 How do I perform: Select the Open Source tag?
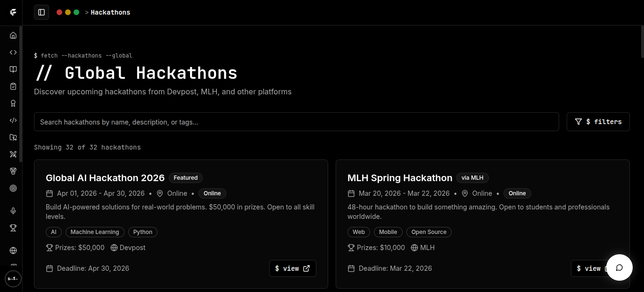click(429, 232)
